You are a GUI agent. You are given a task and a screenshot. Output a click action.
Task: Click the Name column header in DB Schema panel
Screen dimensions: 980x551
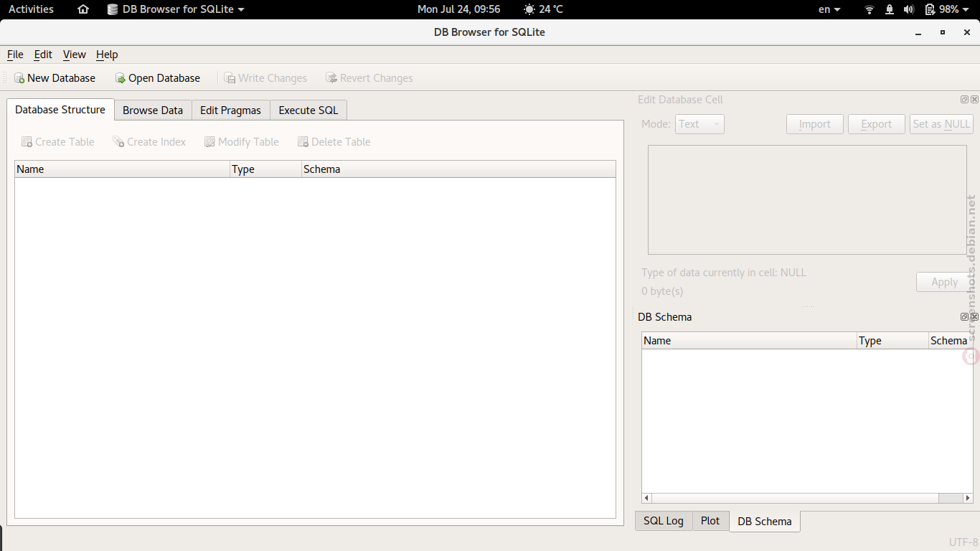pos(749,341)
